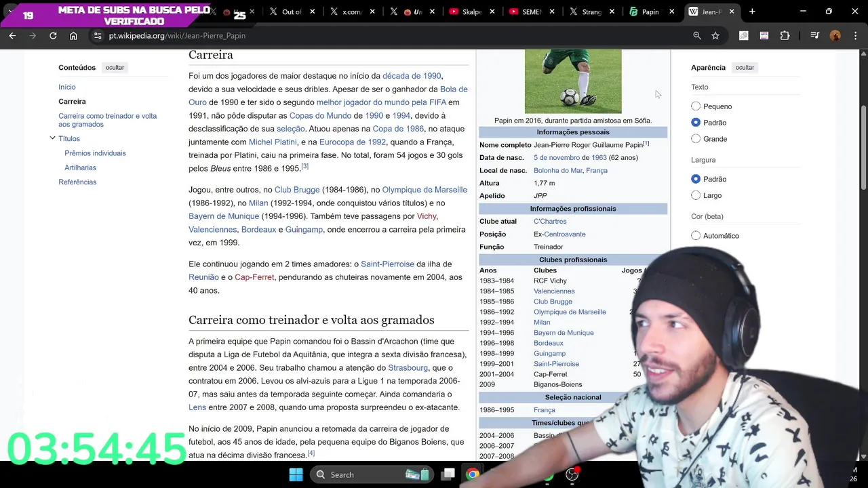
Task: Open the 'década de 1990' link
Action: 412,76
